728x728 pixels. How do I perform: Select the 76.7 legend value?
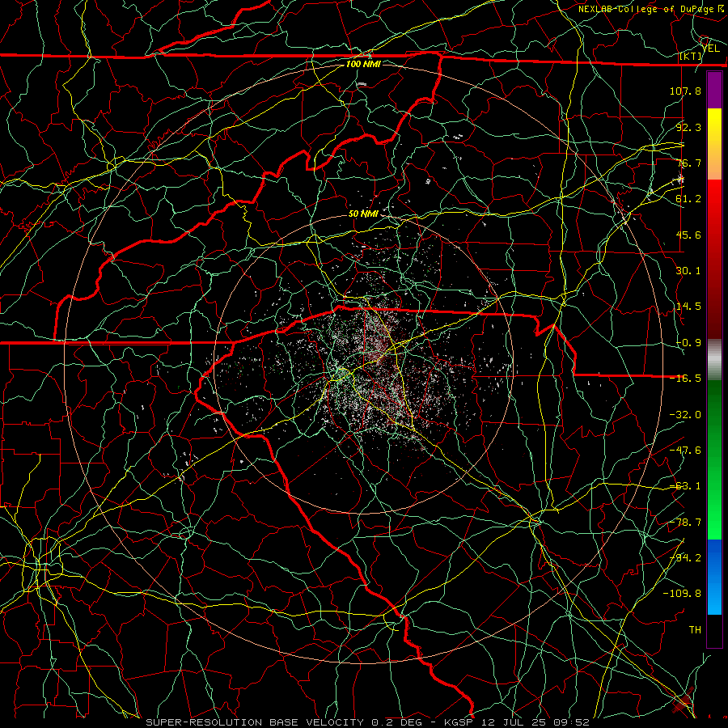[x=688, y=163]
